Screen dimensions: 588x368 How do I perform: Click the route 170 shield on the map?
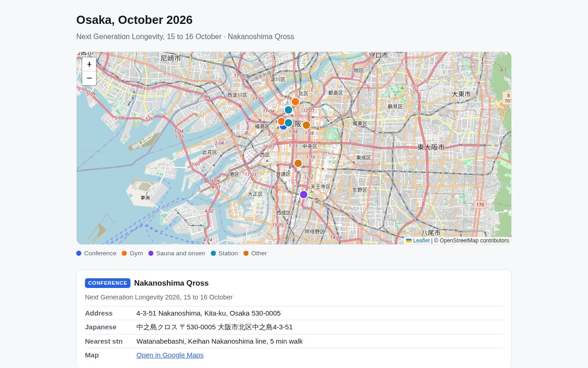480,205
